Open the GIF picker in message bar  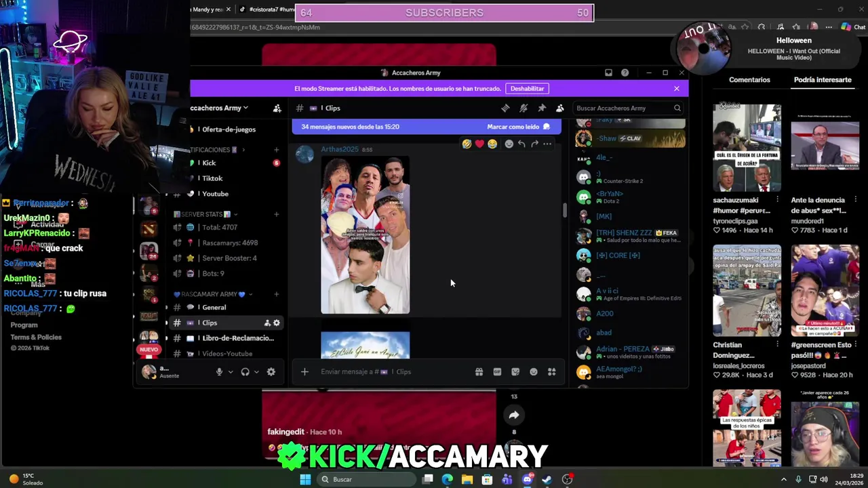pos(497,371)
